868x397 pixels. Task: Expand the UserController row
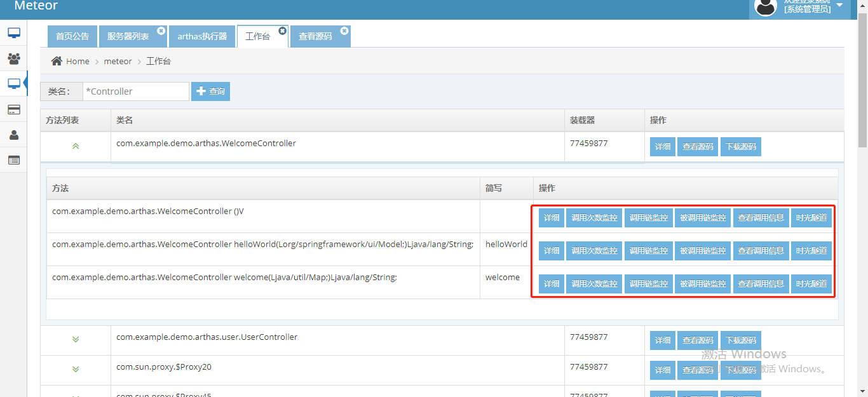tap(75, 340)
